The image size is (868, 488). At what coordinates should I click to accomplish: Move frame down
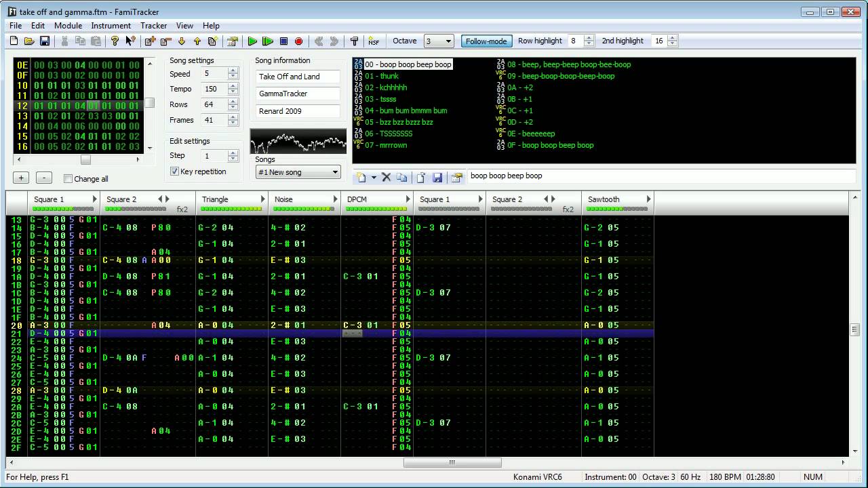pos(182,41)
